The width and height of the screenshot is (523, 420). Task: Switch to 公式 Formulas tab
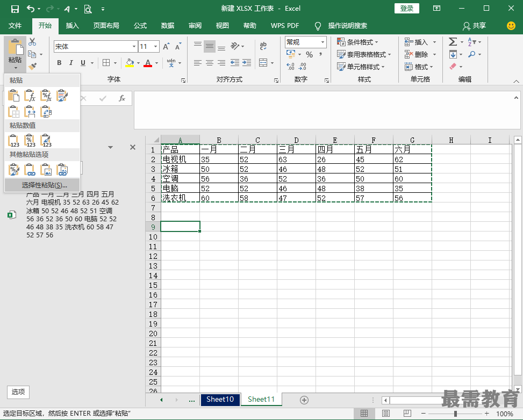pos(140,26)
